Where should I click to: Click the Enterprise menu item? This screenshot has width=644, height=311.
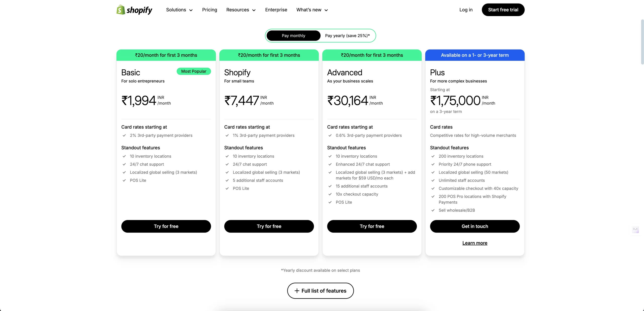coord(276,10)
